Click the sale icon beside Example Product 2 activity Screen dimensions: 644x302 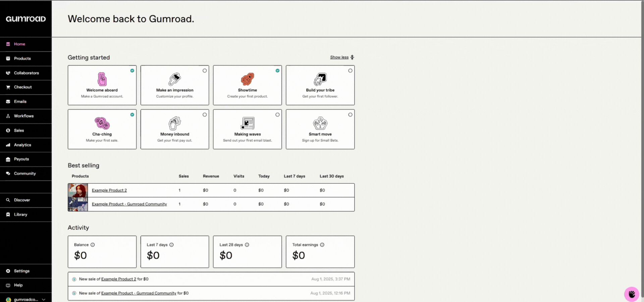coord(74,279)
